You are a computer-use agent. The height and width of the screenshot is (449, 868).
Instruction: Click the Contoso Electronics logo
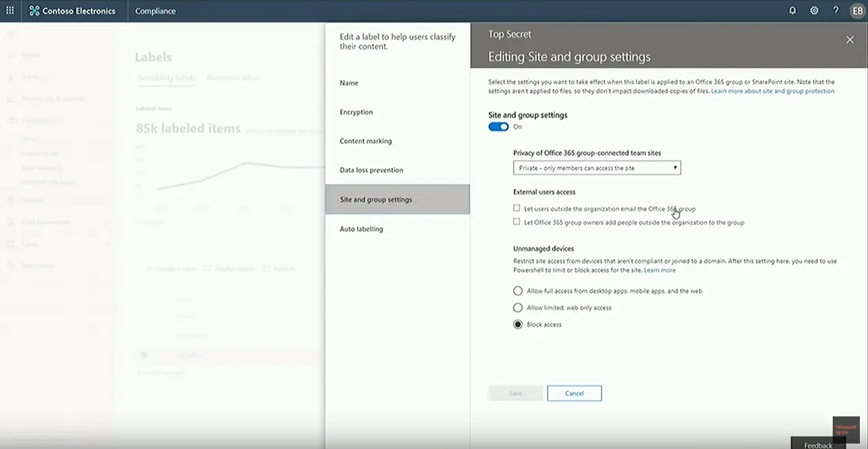coord(73,11)
